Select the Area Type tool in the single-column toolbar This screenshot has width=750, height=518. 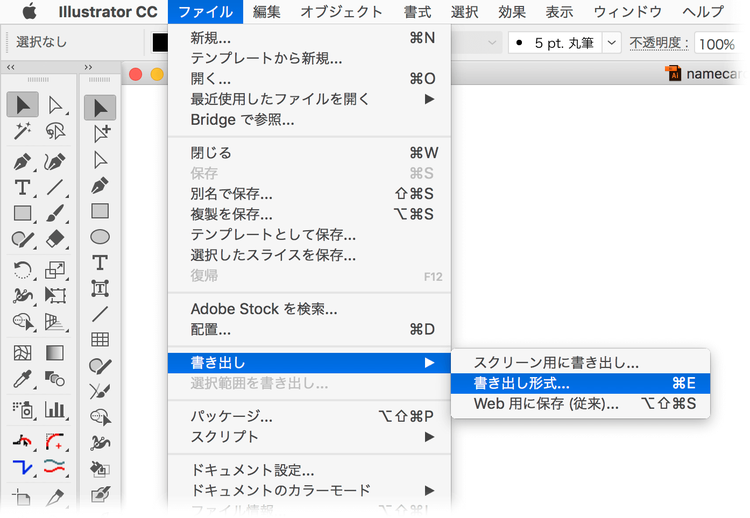[x=100, y=288]
